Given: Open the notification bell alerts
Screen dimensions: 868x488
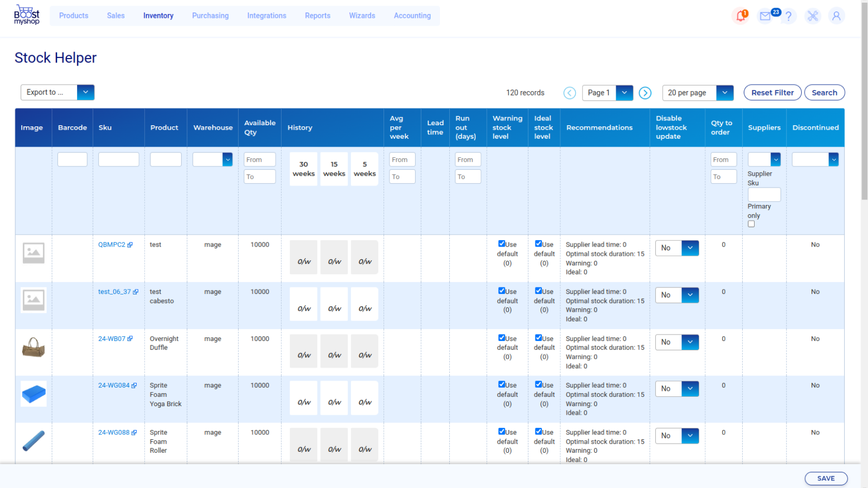Looking at the screenshot, I should click(x=741, y=16).
